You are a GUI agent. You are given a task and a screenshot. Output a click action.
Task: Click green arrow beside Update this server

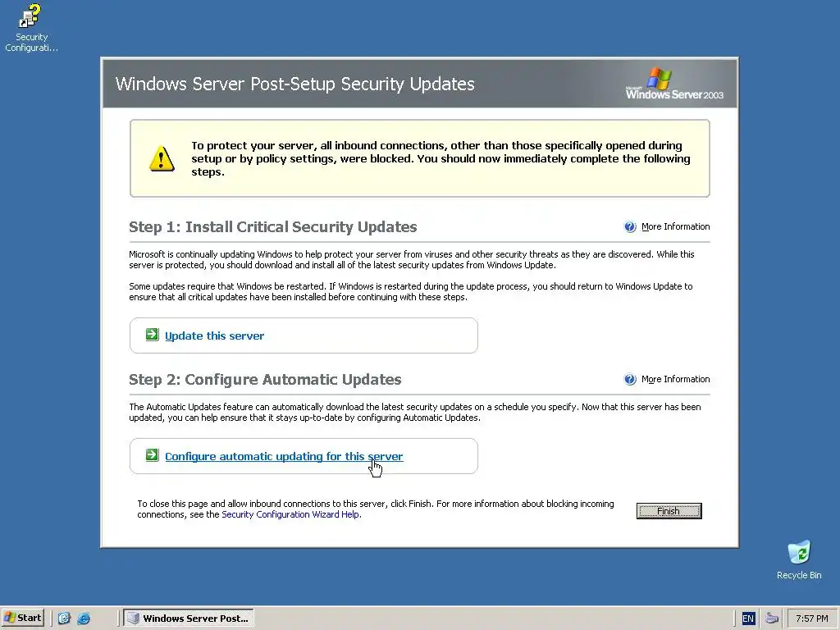click(152, 335)
